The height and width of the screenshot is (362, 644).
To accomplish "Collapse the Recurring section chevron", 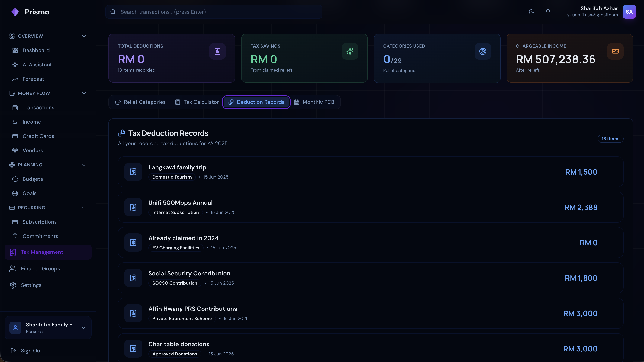I will pos(84,208).
